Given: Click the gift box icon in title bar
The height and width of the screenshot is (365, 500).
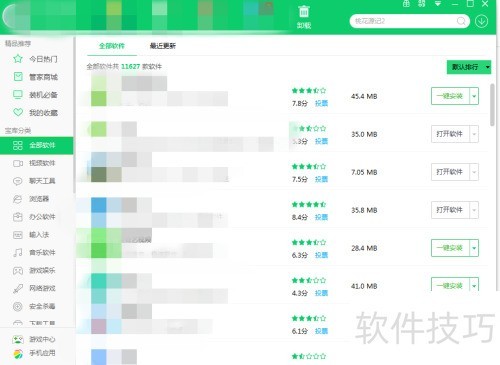Looking at the screenshot, I should pos(406,4).
